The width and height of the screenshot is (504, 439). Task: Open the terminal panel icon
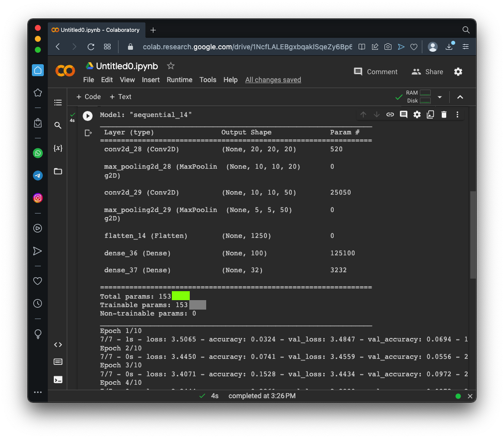[x=58, y=379]
